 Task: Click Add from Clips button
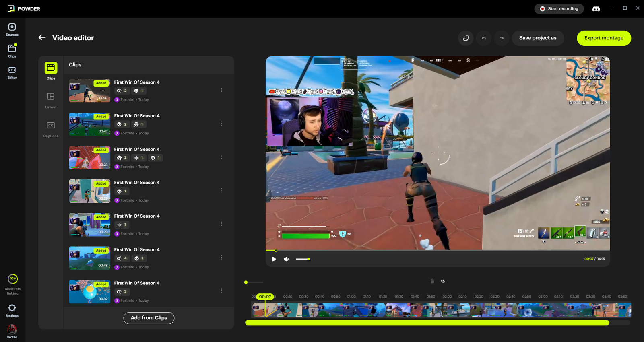coord(149,318)
